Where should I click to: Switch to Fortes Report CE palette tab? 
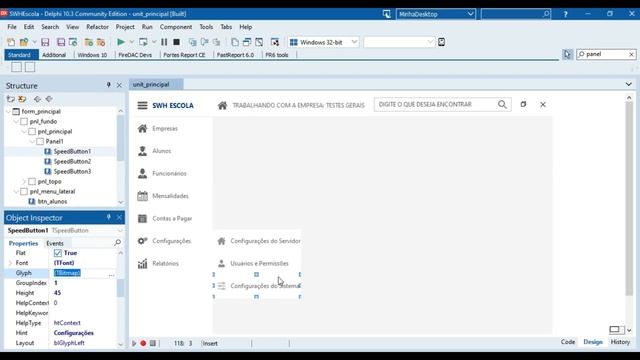point(184,55)
